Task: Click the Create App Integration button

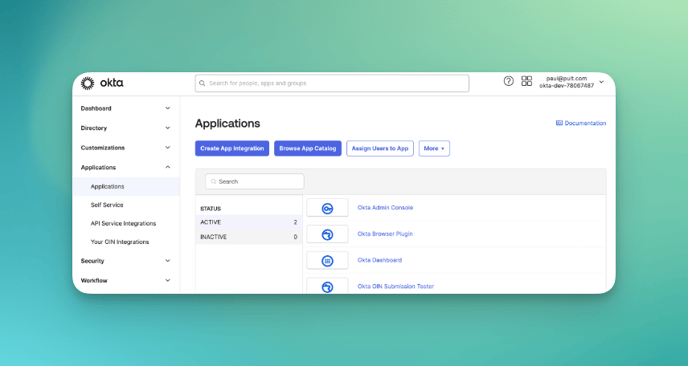Action: [232, 148]
